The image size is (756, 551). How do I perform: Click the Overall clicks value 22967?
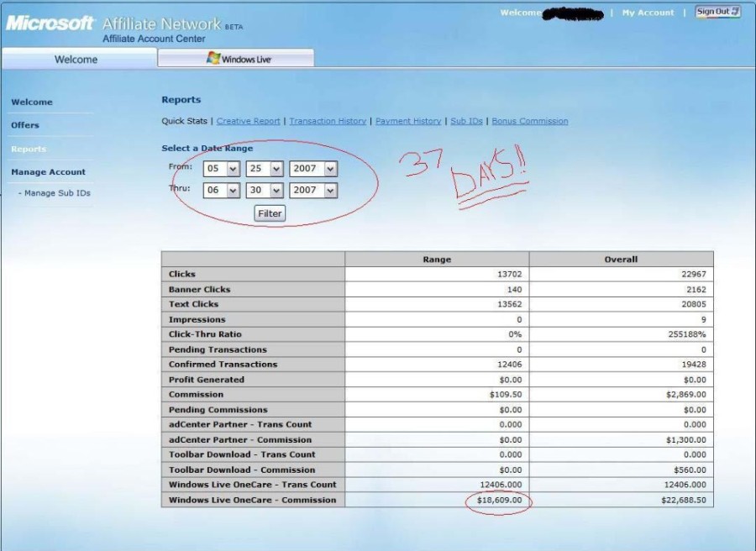point(694,275)
